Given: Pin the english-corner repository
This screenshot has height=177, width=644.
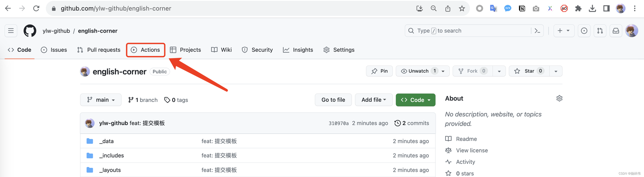Looking at the screenshot, I should click(379, 71).
